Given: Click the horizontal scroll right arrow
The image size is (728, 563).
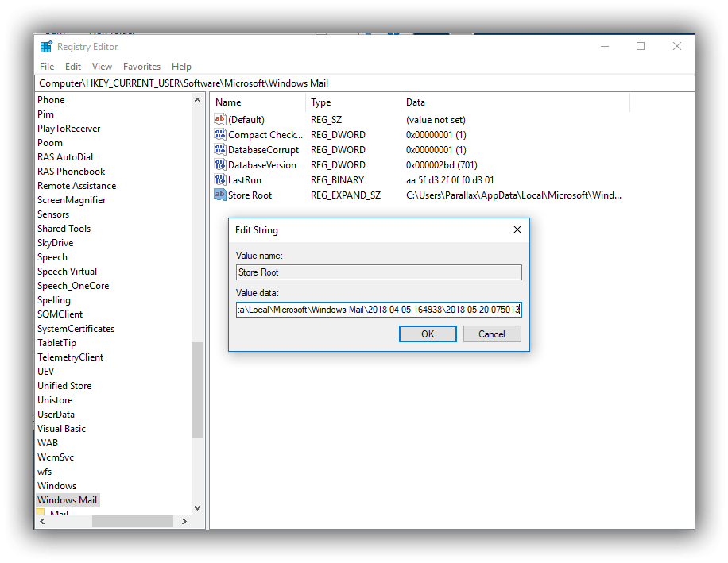Looking at the screenshot, I should click(184, 521).
